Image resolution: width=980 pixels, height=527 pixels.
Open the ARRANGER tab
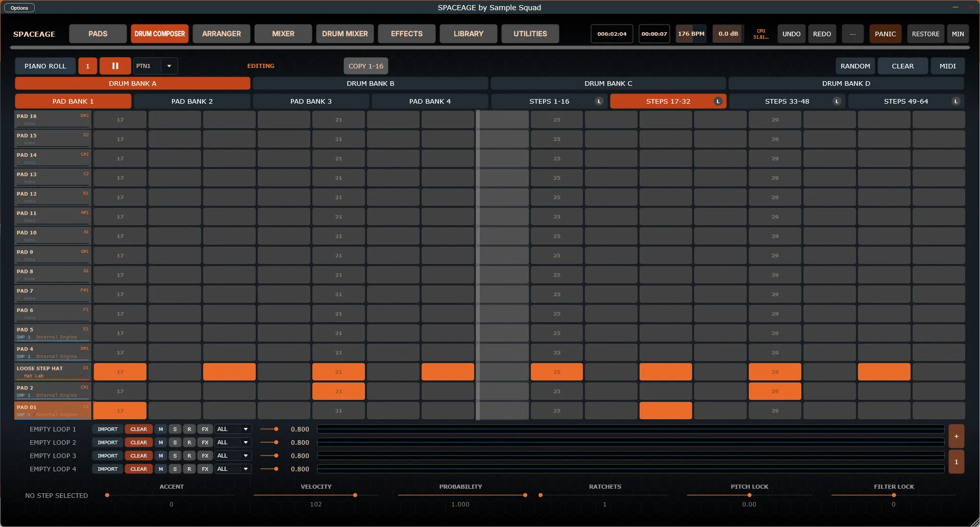click(x=222, y=34)
